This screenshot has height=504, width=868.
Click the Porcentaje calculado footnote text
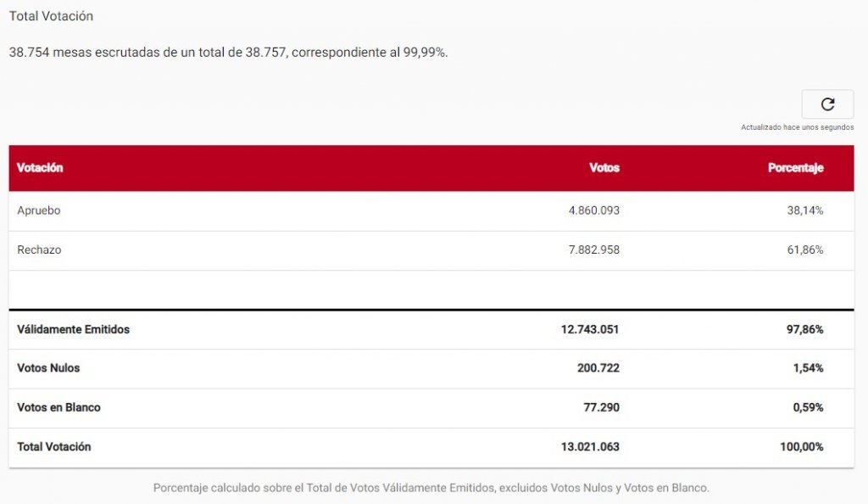[x=431, y=488]
